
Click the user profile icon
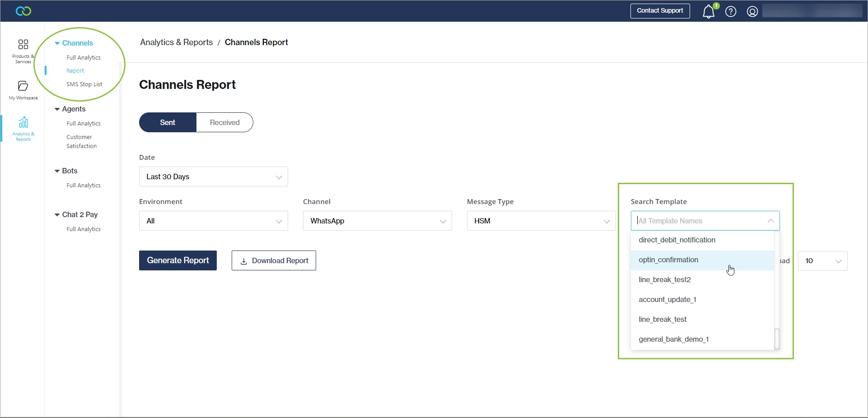pyautogui.click(x=752, y=12)
